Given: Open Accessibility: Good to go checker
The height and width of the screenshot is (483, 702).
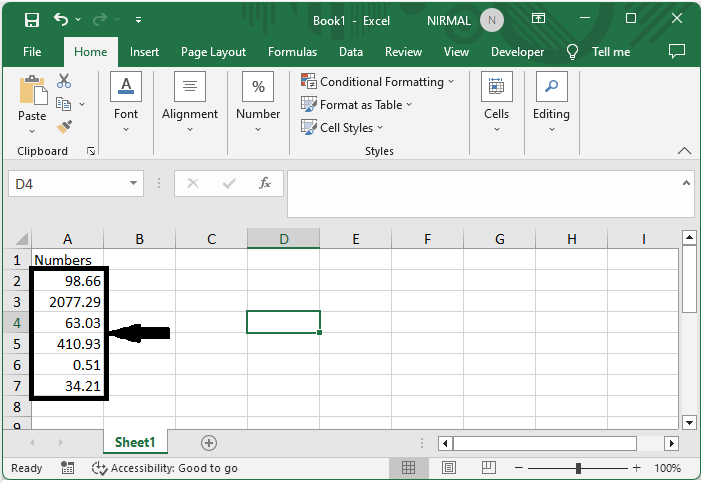Looking at the screenshot, I should pyautogui.click(x=164, y=468).
